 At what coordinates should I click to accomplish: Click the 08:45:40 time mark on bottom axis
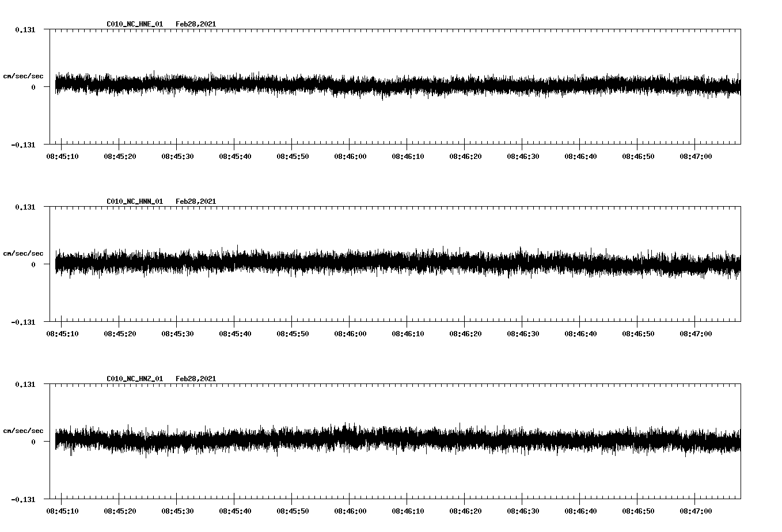tap(236, 511)
